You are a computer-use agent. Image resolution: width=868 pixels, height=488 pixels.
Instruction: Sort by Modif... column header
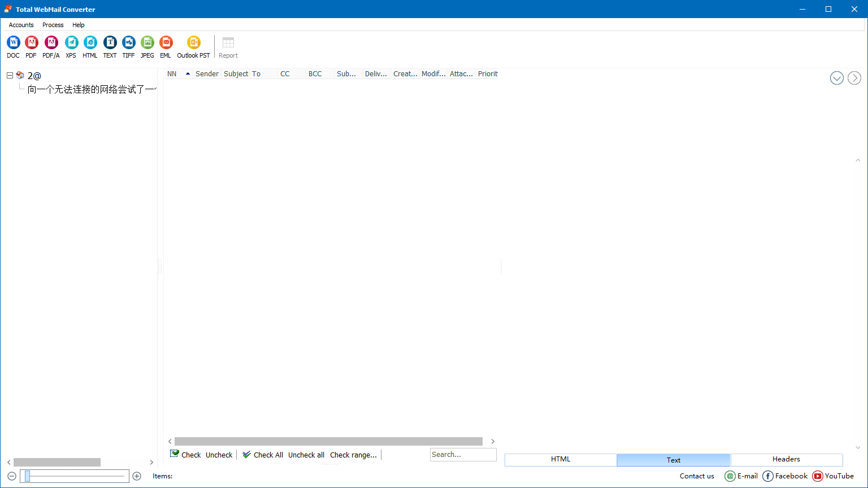click(433, 74)
